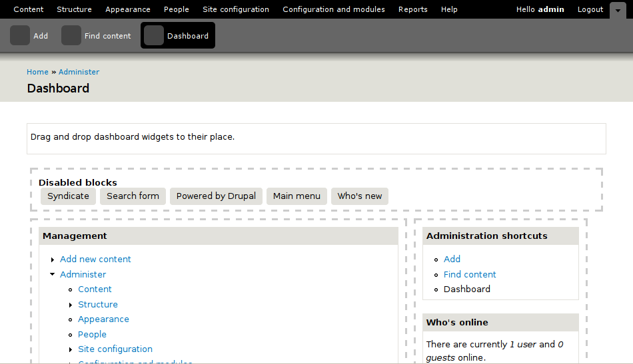Click the Management block title bar
The width and height of the screenshot is (633, 364).
(x=219, y=236)
